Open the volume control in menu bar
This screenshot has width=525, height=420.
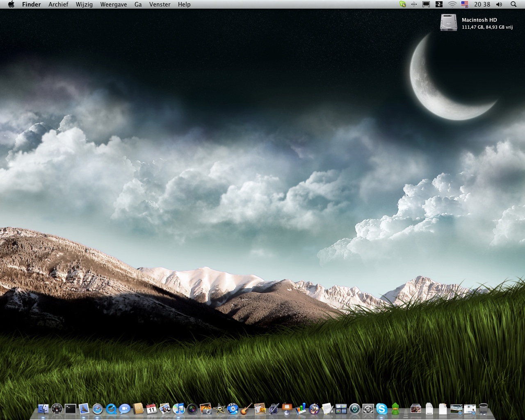(499, 4)
